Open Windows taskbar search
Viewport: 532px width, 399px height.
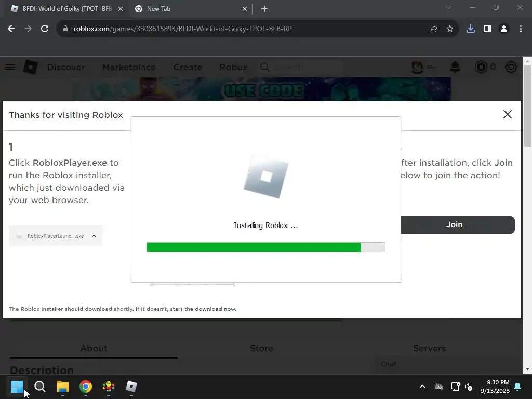click(x=39, y=387)
